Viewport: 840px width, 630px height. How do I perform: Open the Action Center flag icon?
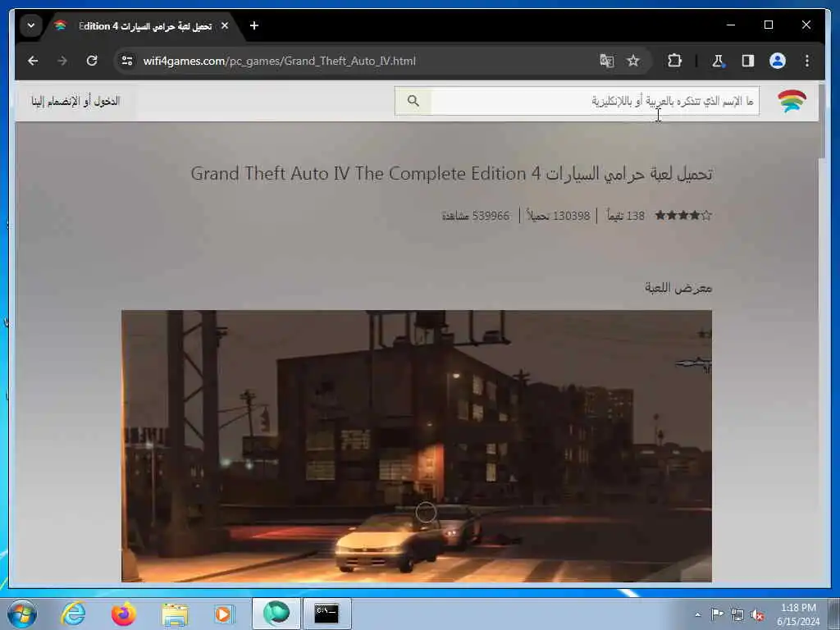(x=717, y=614)
